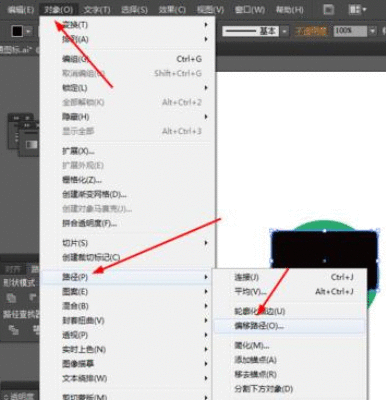Click the 不透明度 opacity link
Viewport: 386px width, 400px height.
(311, 31)
